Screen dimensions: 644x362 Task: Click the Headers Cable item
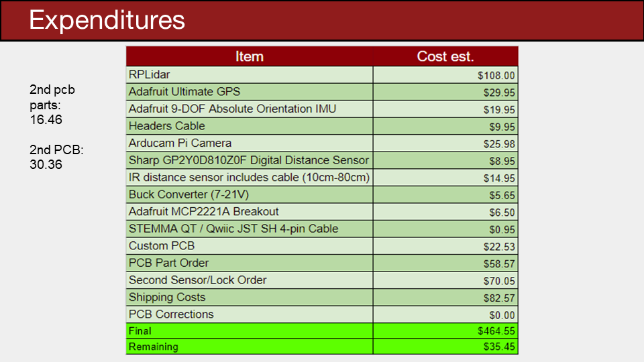click(250, 127)
